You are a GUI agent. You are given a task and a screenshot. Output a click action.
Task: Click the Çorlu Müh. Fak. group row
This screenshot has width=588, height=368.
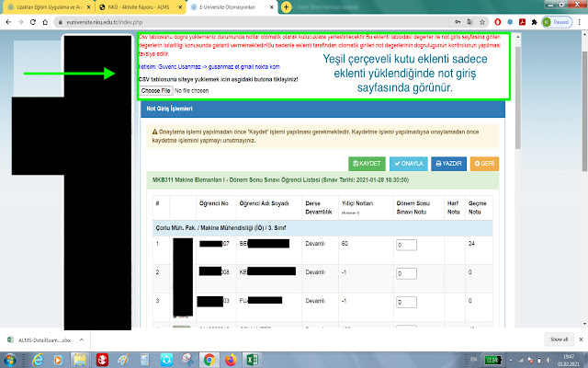[322, 228]
